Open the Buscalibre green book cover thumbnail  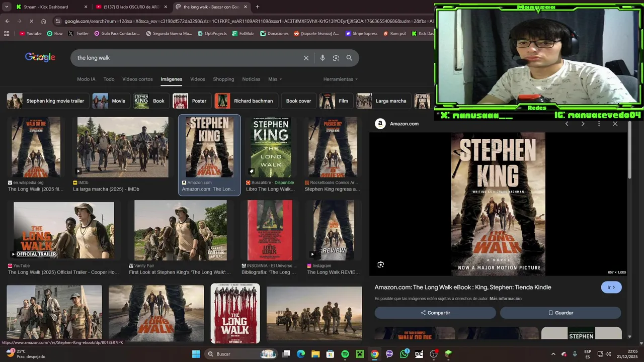pyautogui.click(x=271, y=147)
